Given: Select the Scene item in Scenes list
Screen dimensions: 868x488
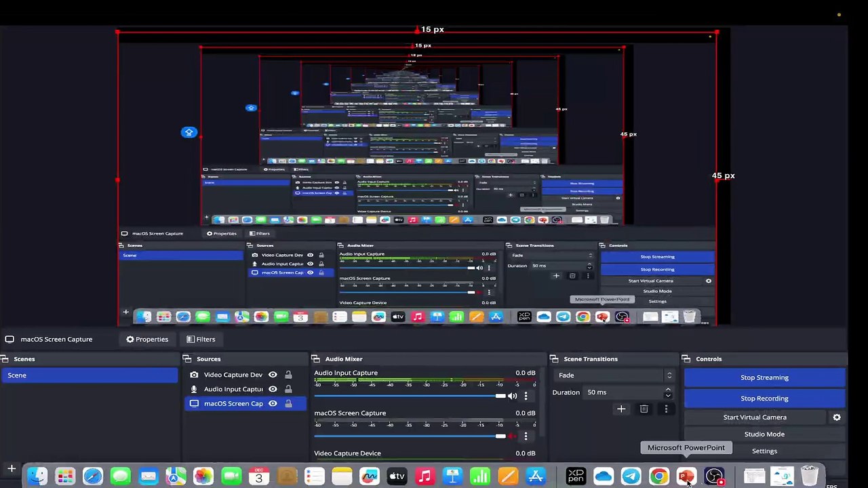Looking at the screenshot, I should point(90,375).
